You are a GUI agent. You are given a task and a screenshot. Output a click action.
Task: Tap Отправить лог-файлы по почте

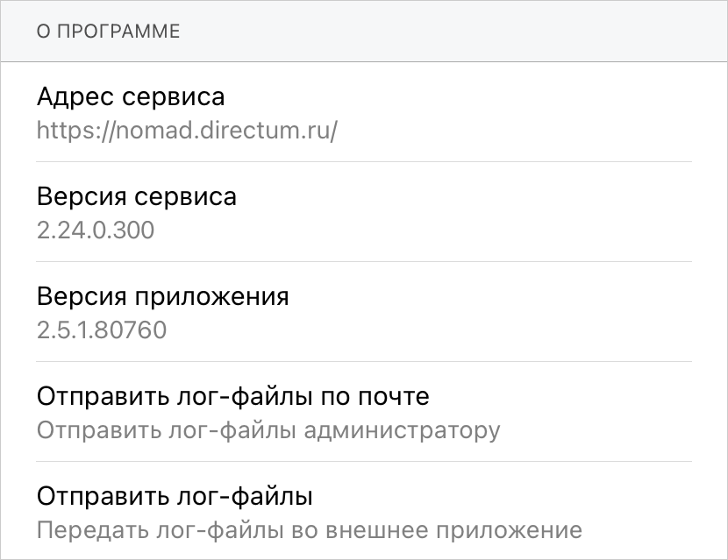[233, 396]
